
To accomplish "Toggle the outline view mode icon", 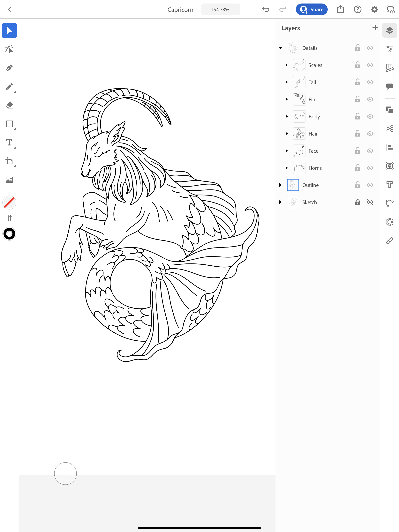I will pos(390,9).
